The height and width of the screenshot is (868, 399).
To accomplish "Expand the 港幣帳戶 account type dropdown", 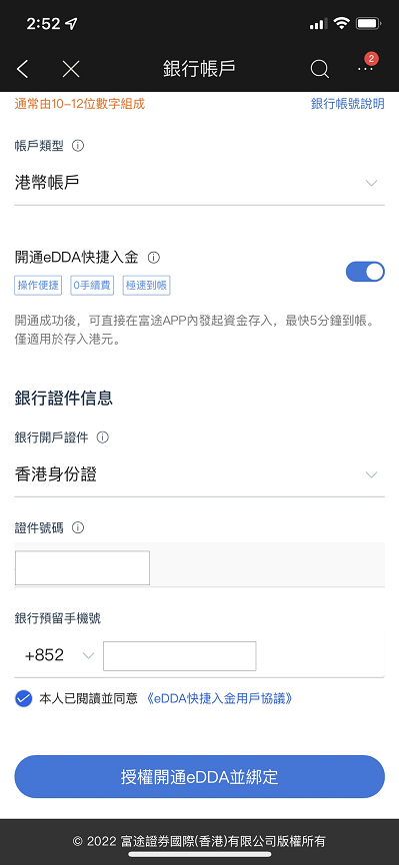I will 200,183.
